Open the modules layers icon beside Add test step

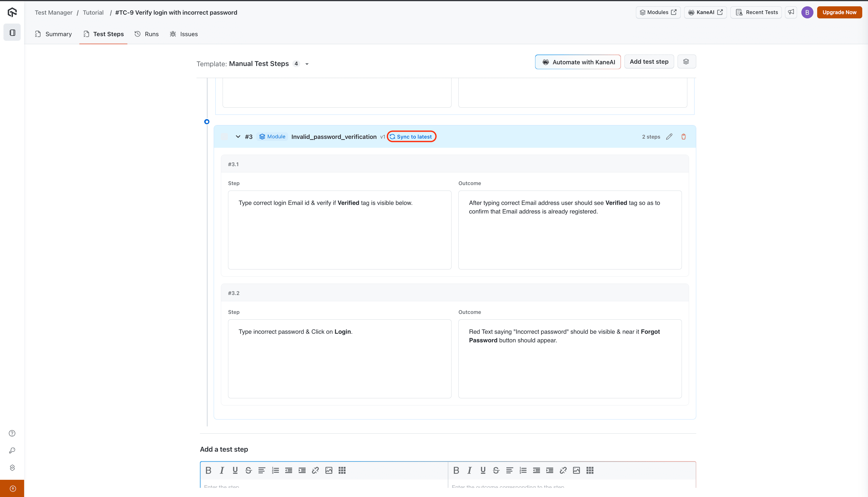[686, 62]
